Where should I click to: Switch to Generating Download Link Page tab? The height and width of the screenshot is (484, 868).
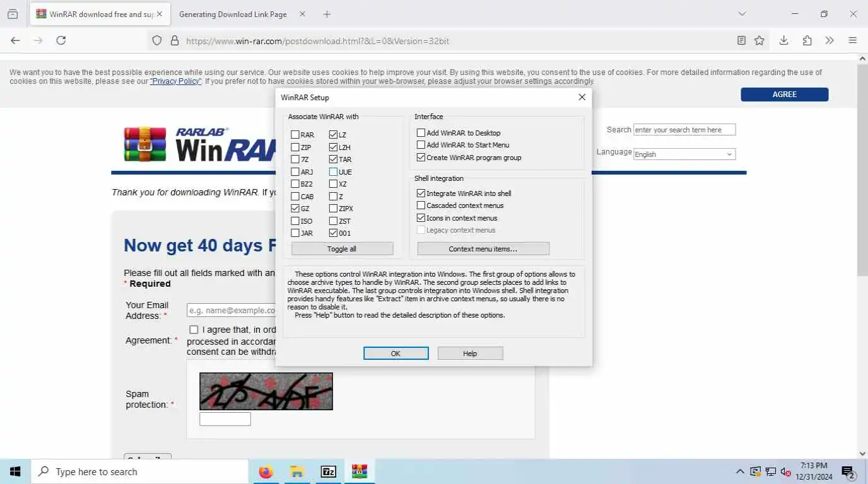point(233,14)
